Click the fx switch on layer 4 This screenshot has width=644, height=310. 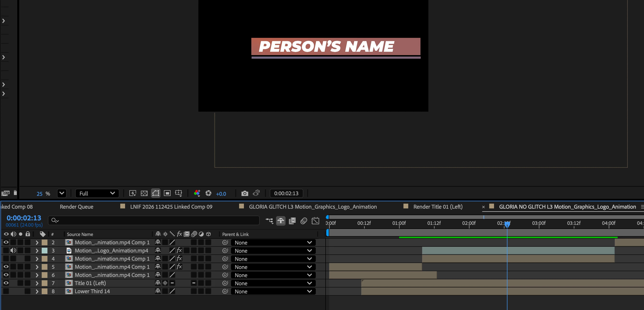tap(179, 259)
